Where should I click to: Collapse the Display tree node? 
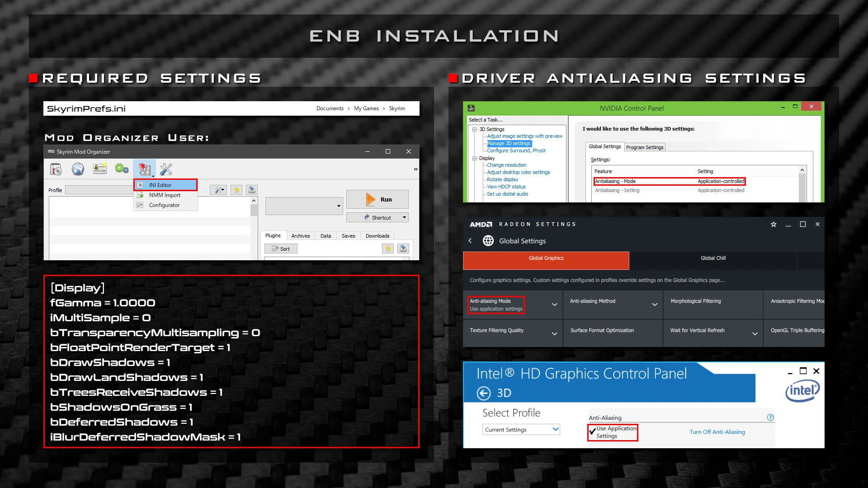click(x=474, y=158)
